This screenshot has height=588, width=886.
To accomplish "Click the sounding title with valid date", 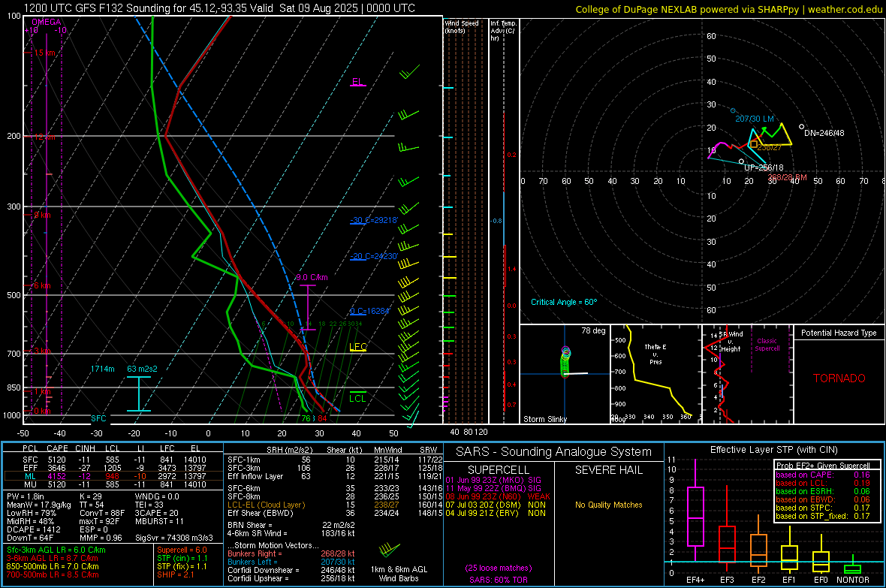I will tap(219, 8).
